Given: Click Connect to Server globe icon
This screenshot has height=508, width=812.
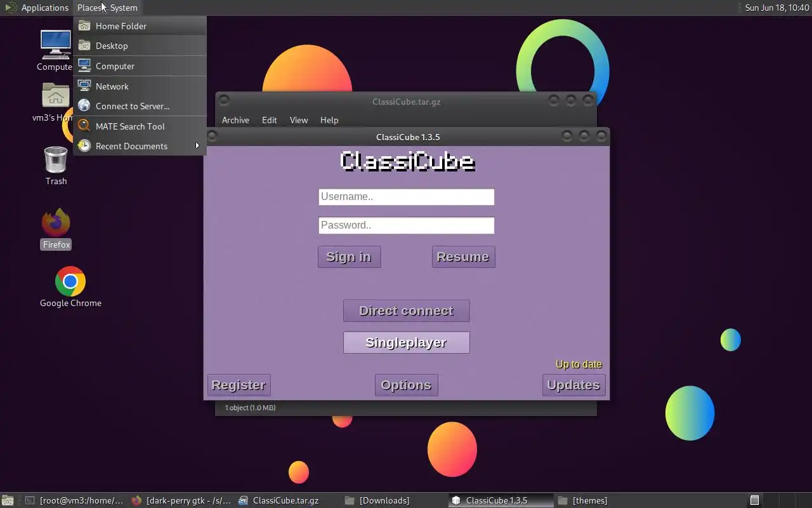Looking at the screenshot, I should point(84,106).
